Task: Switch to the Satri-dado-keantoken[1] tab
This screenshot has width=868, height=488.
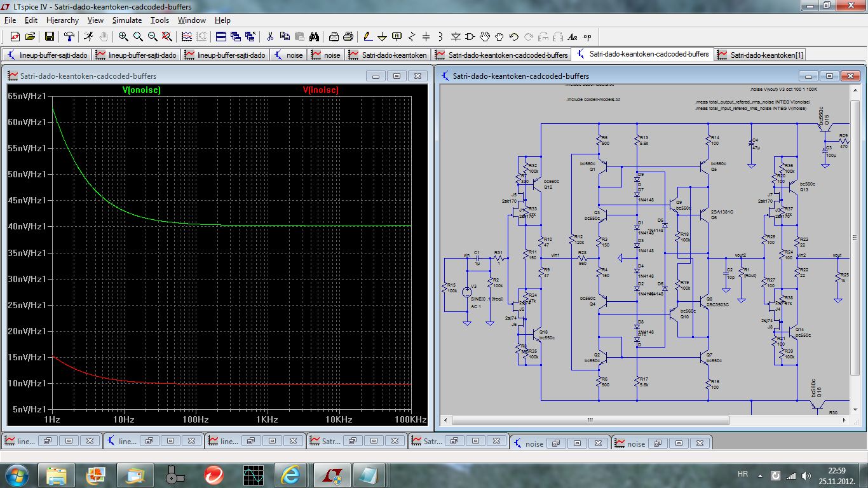Action: coord(760,55)
